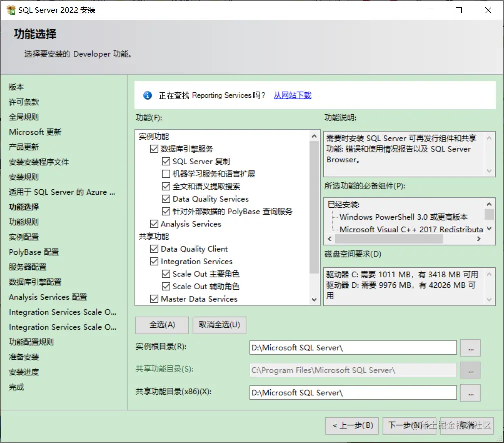This screenshot has width=504, height=443.
Task: Toggle PolyBase 查询服务 checkbox
Action: pos(166,212)
